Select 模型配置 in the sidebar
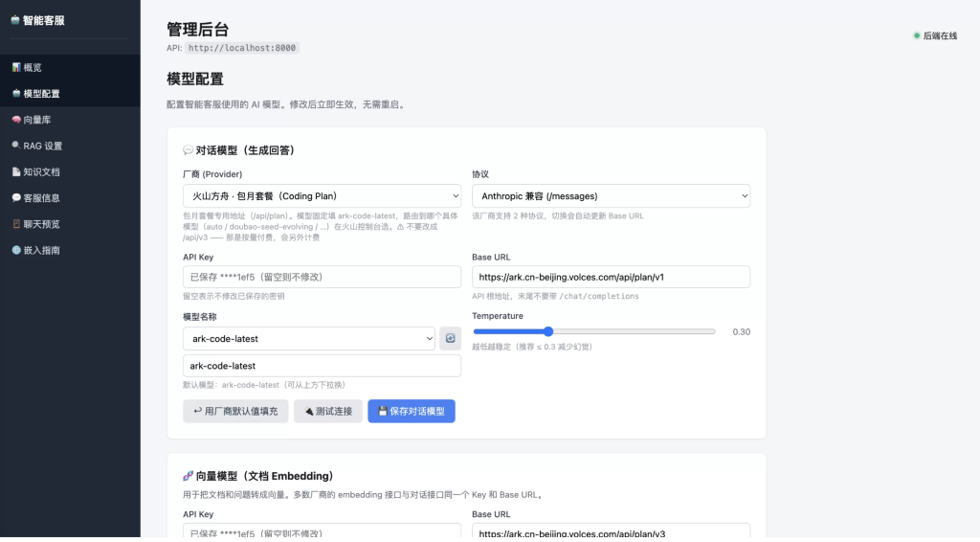The image size is (980, 542). coord(70,93)
